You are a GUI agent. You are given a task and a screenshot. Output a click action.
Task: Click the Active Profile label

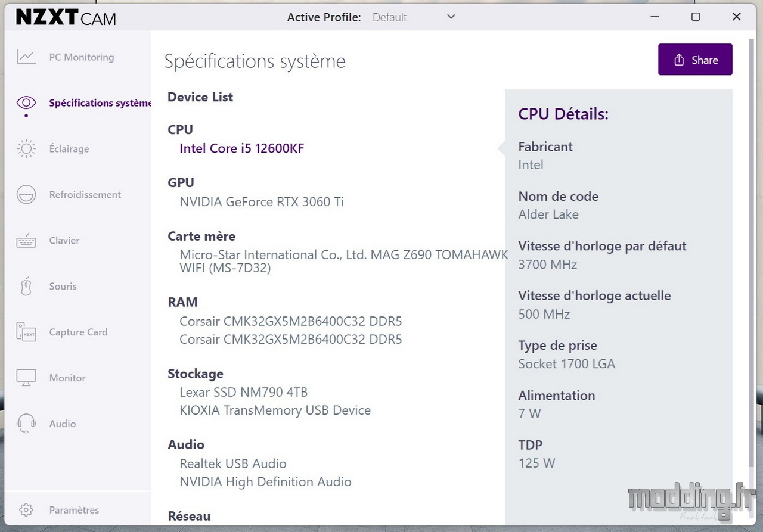tap(324, 17)
